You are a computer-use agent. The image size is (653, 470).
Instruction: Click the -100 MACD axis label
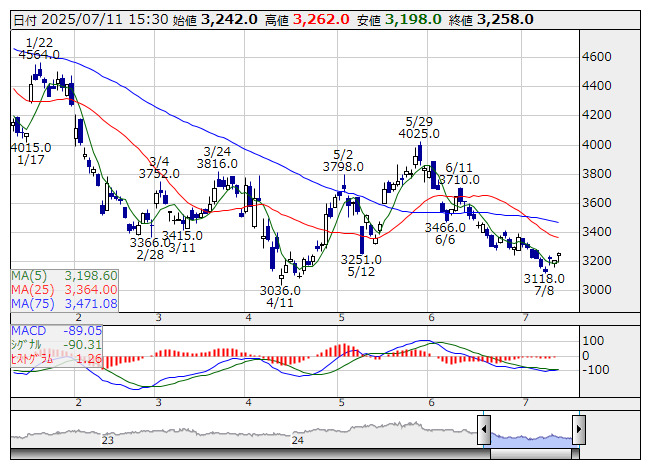pos(596,370)
